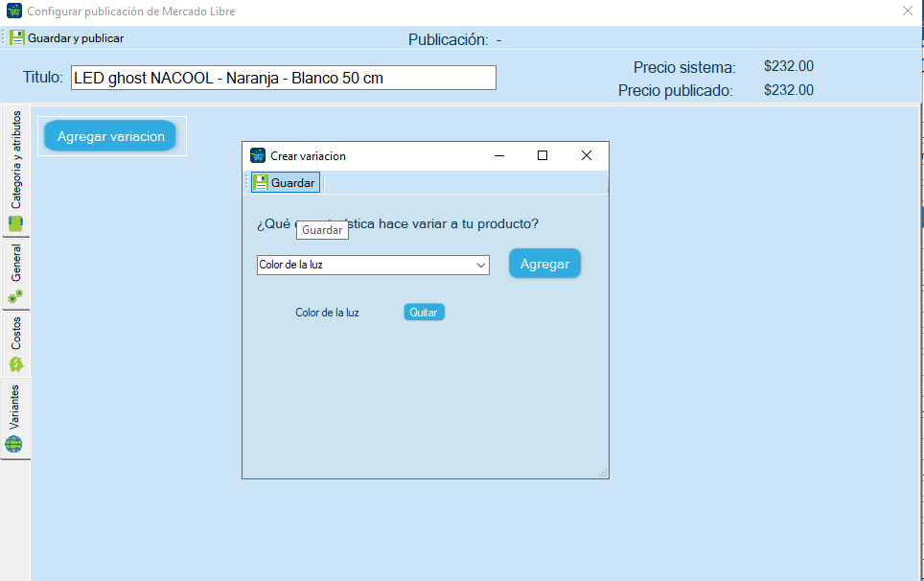This screenshot has height=581, width=924.
Task: Click Quitar next to Color de la luz
Action: point(424,313)
